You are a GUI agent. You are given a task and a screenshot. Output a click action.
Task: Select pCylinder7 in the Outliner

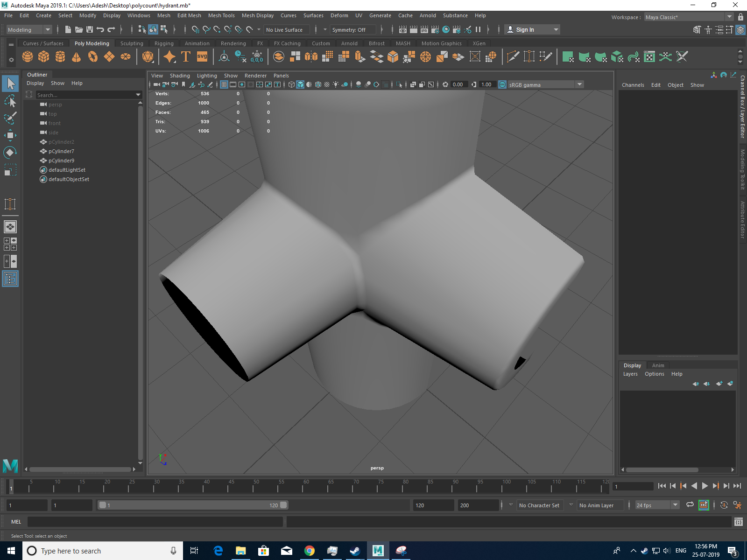pos(61,151)
